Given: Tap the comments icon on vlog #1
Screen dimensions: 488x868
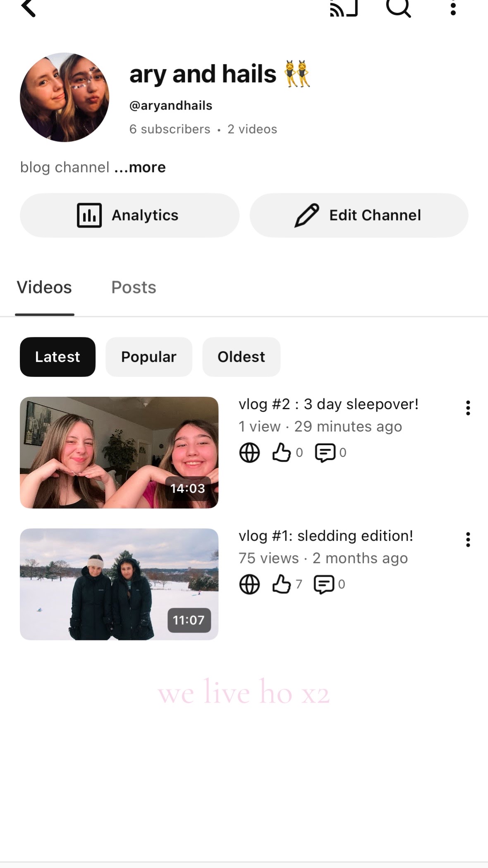Looking at the screenshot, I should [324, 585].
